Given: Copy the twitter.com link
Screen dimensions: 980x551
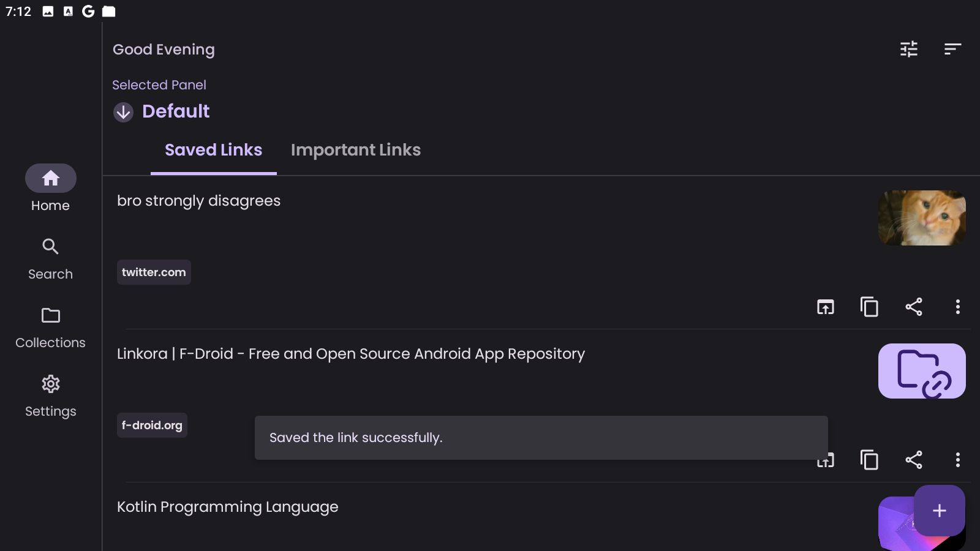Looking at the screenshot, I should point(869,307).
